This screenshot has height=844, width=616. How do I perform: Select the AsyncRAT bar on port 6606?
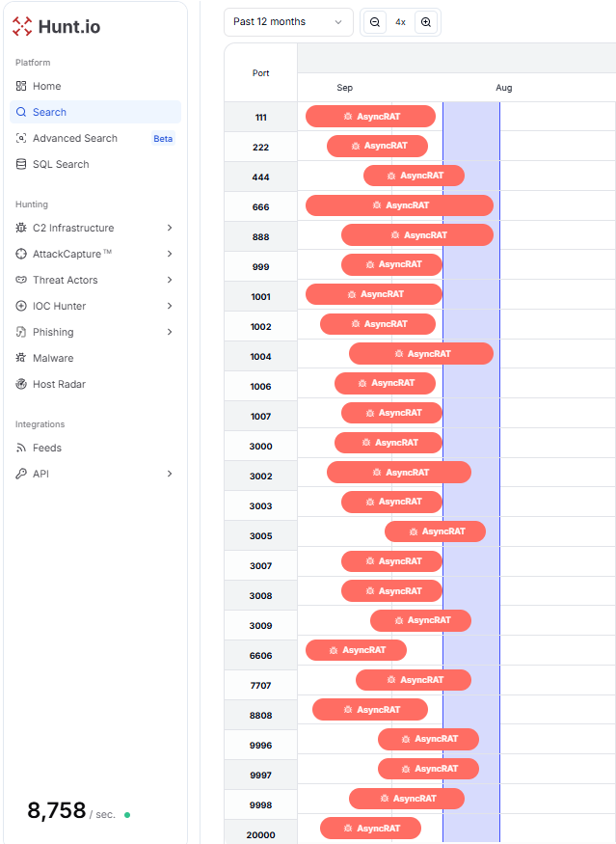[356, 650]
